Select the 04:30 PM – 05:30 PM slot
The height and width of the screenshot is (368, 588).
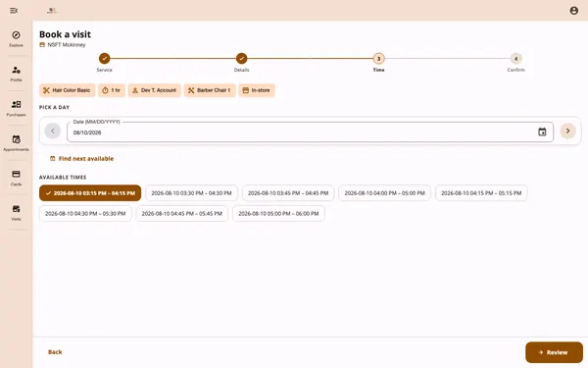tap(85, 214)
